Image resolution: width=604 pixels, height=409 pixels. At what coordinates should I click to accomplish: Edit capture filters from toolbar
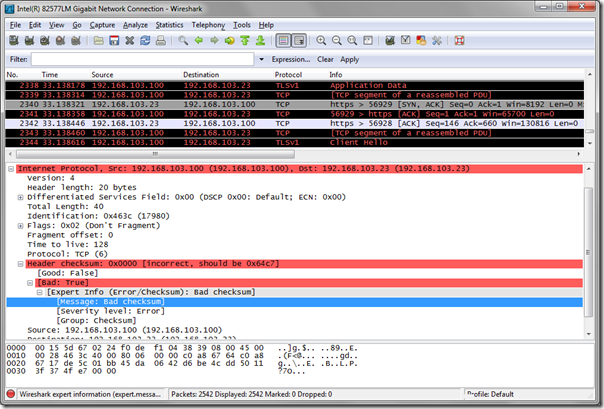tap(390, 40)
